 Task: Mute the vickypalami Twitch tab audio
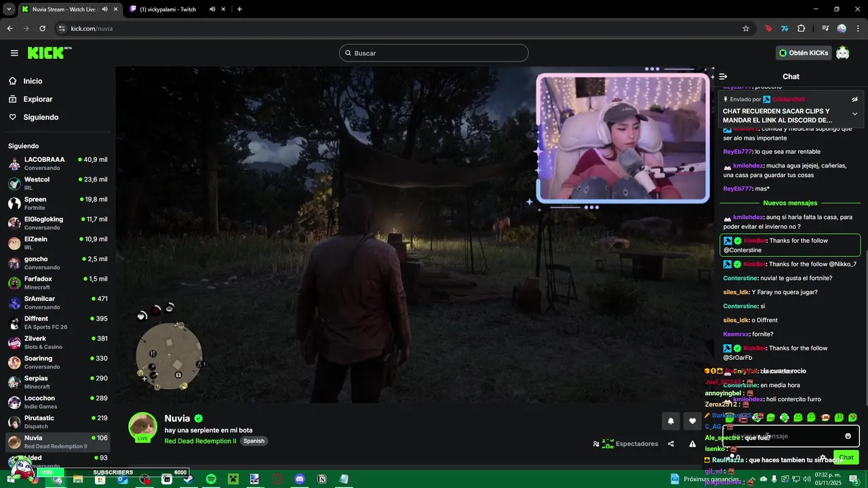212,9
